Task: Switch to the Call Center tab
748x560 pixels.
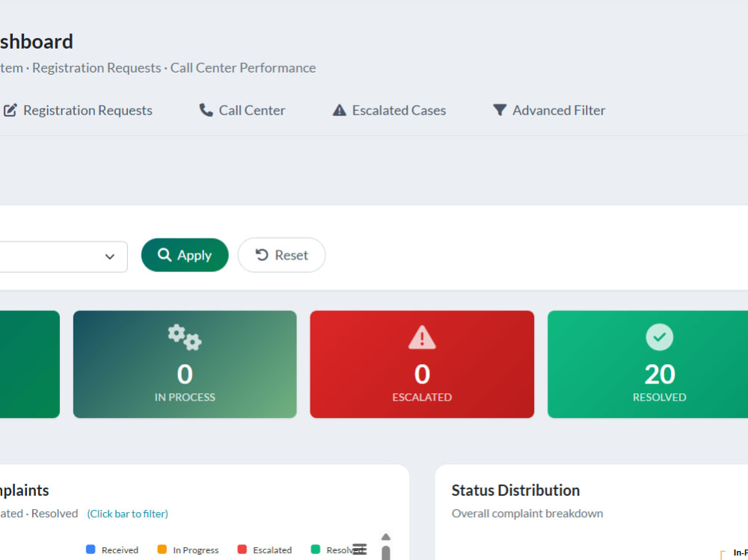Action: click(x=242, y=110)
